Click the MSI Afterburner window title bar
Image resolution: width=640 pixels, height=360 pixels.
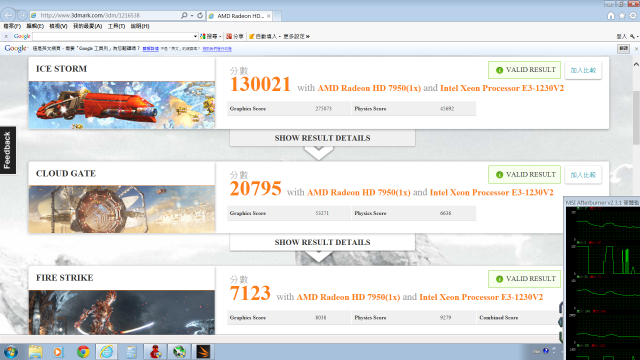point(602,202)
